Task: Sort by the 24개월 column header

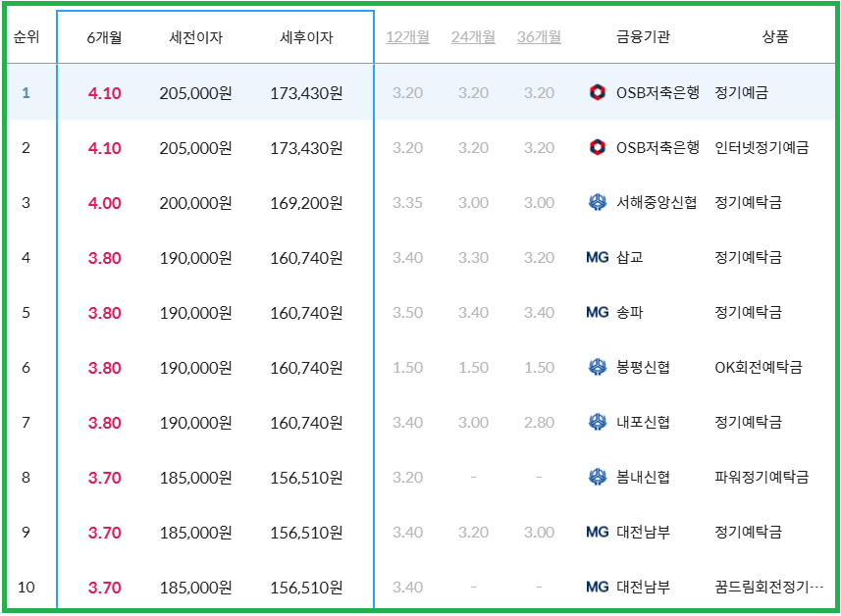Action: point(473,37)
